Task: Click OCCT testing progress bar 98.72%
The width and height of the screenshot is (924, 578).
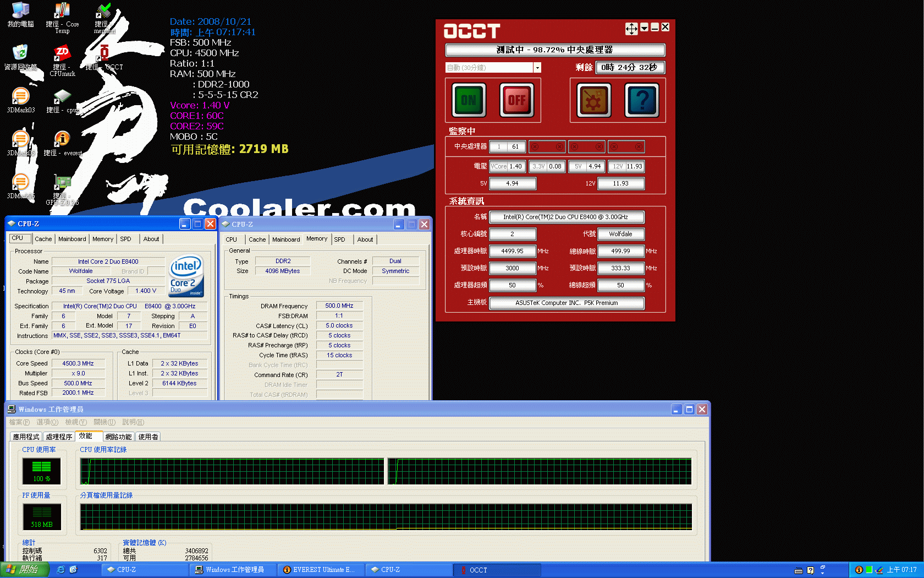Action: 555,50
